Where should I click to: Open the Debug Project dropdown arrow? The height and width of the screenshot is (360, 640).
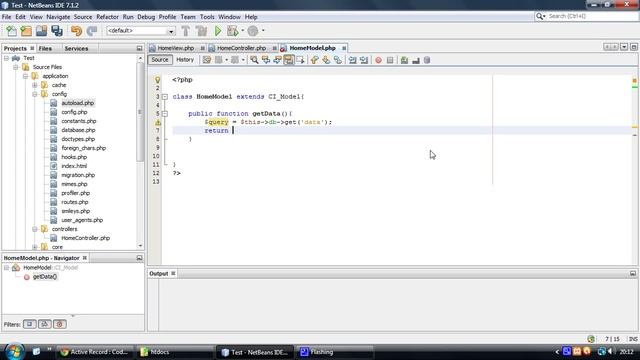pyautogui.click(x=242, y=31)
